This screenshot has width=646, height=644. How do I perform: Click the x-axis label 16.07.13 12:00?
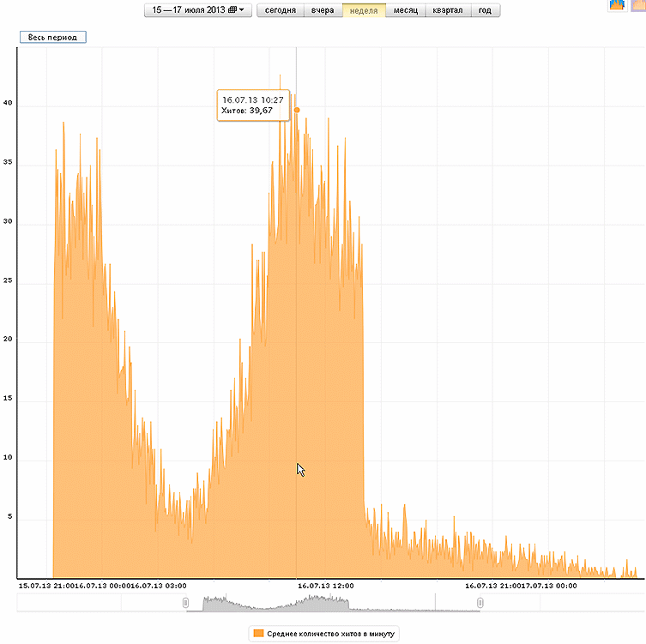[325, 586]
